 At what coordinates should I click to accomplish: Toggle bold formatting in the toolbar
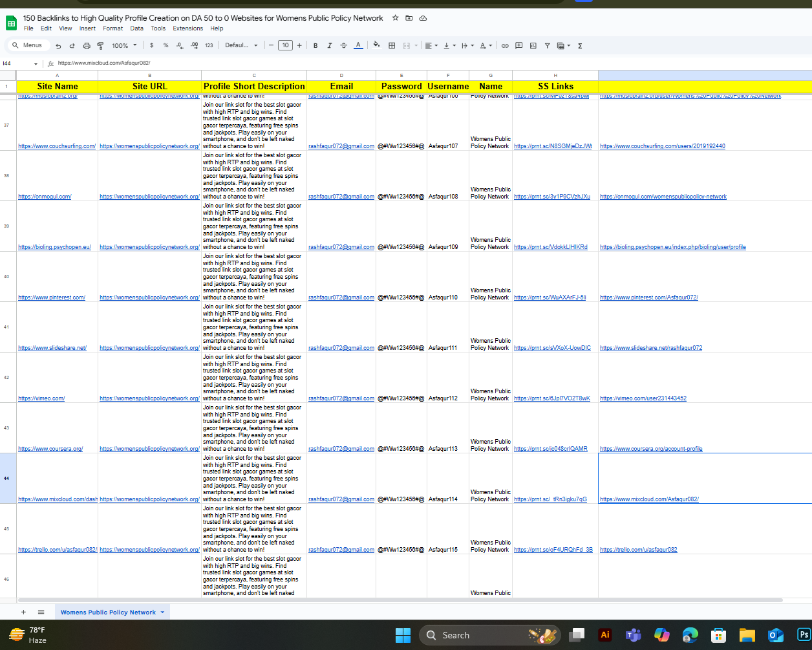(x=315, y=45)
